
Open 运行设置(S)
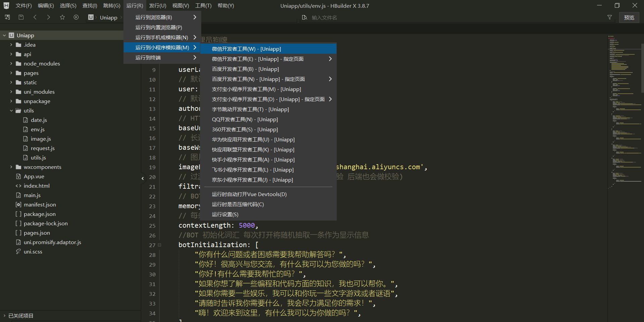(x=268, y=214)
